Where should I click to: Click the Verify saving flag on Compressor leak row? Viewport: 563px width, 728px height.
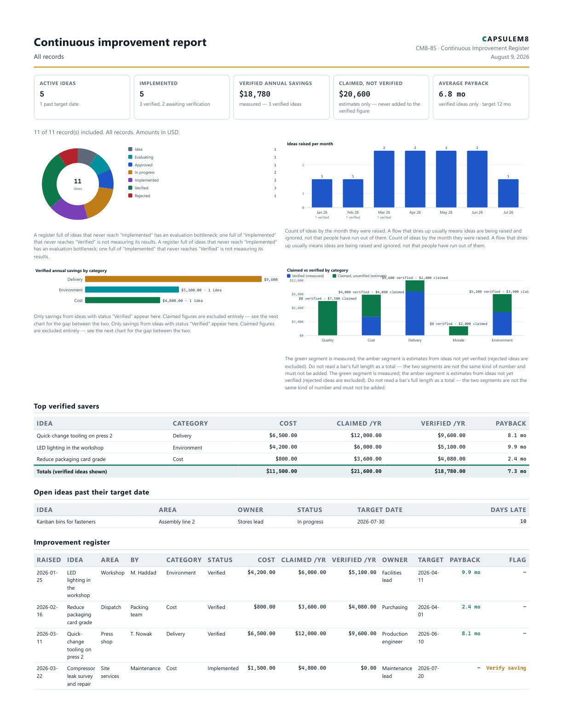506,668
